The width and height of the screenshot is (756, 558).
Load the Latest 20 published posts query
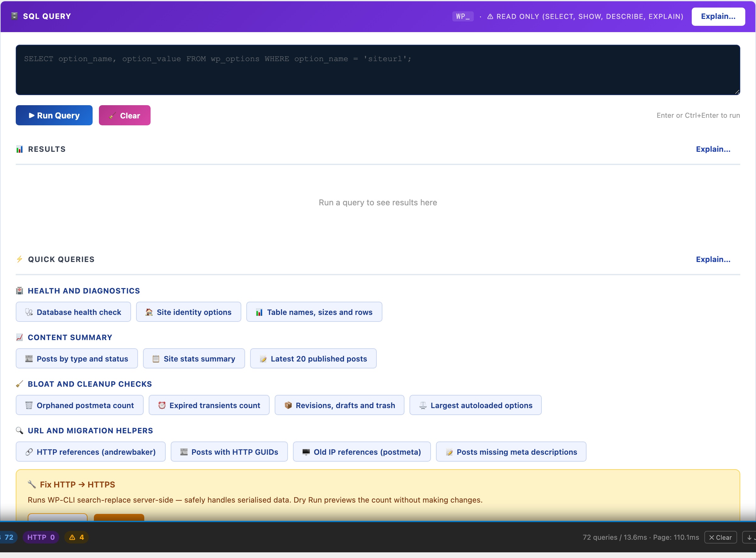click(x=313, y=358)
